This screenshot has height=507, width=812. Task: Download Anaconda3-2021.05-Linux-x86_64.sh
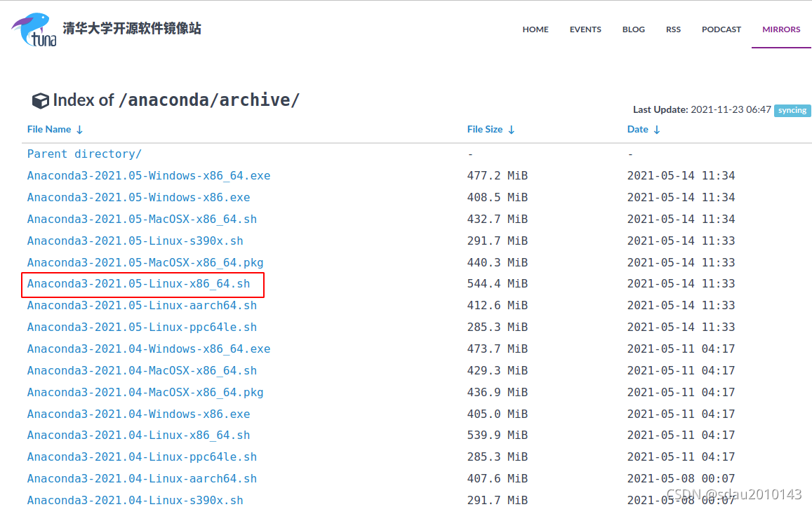click(x=138, y=283)
